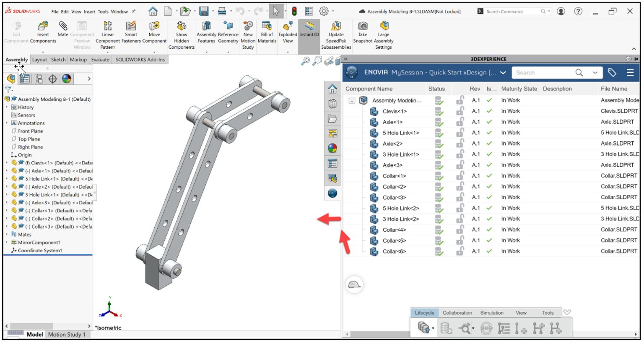The width and height of the screenshot is (644, 342).
Task: Switch to the Collaboration tab
Action: (x=457, y=313)
